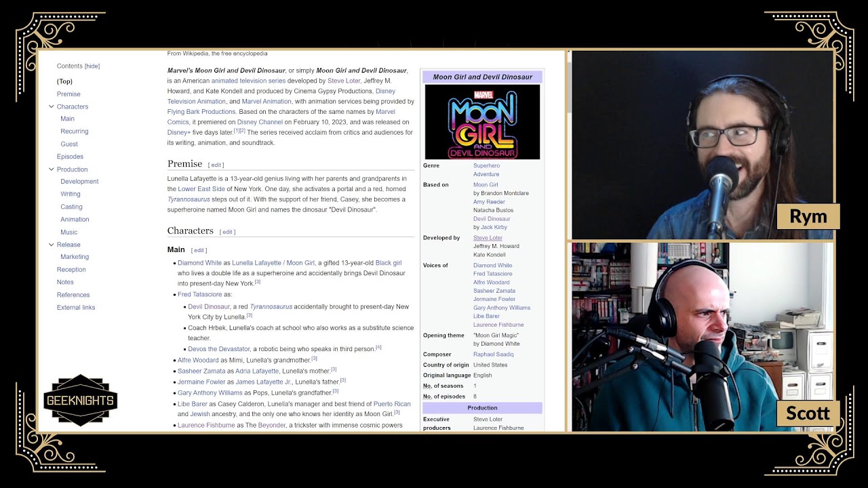The image size is (868, 488).
Task: Open Steve Loter link in intro paragraph
Action: click(344, 81)
